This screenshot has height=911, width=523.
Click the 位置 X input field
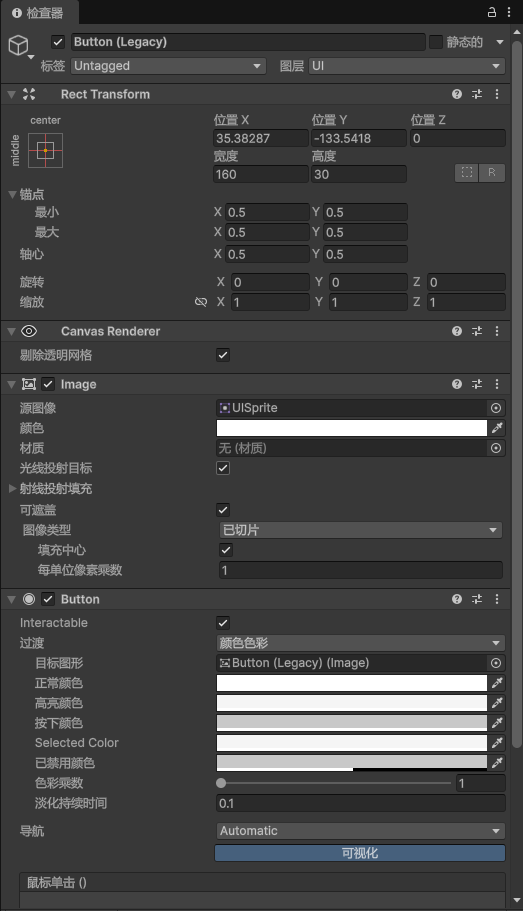pyautogui.click(x=261, y=138)
